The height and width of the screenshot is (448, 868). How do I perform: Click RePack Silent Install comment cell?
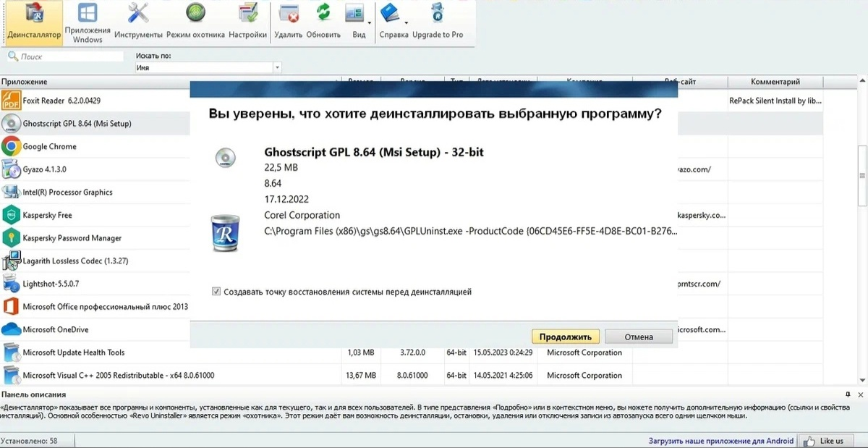click(x=775, y=101)
